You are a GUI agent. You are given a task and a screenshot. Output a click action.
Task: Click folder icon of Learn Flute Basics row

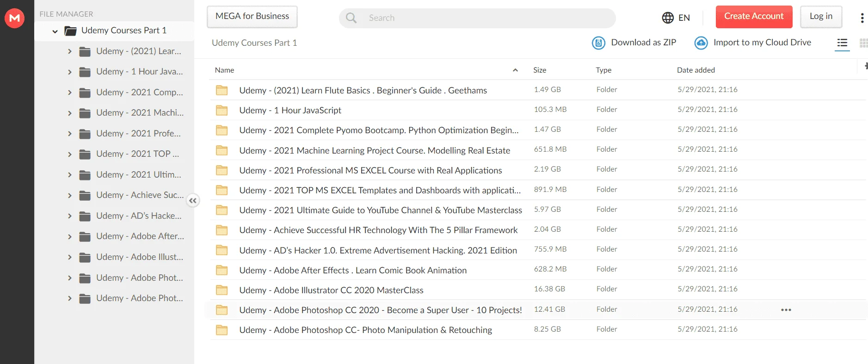pos(222,90)
